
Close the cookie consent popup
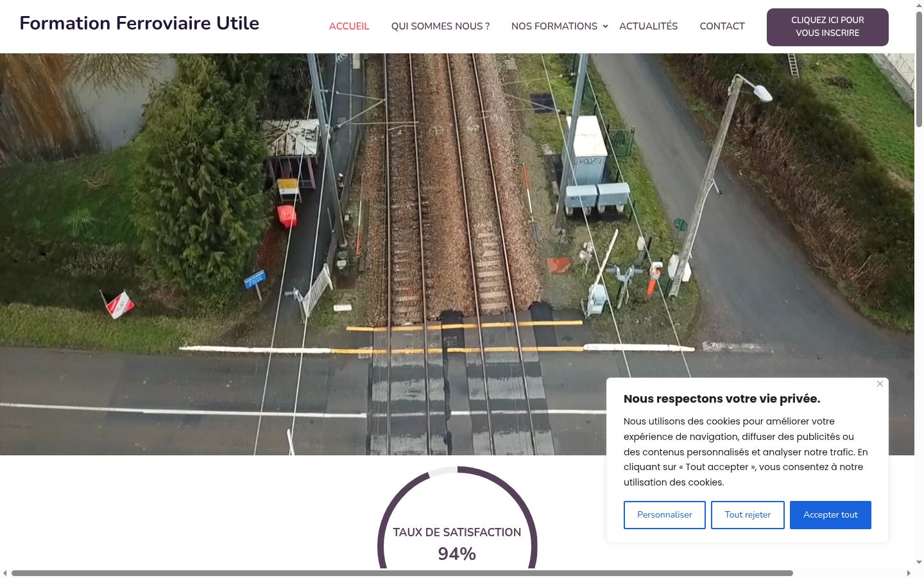pos(880,383)
